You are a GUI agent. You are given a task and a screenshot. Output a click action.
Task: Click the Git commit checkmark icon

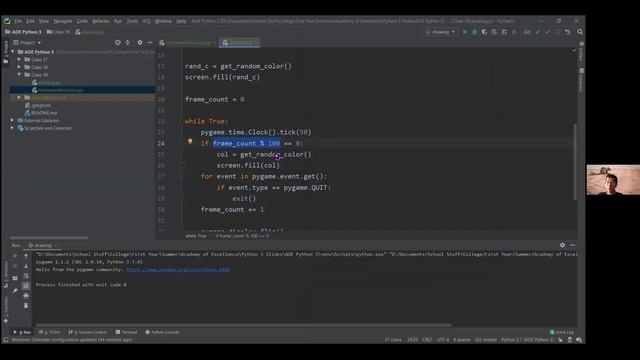click(548, 32)
